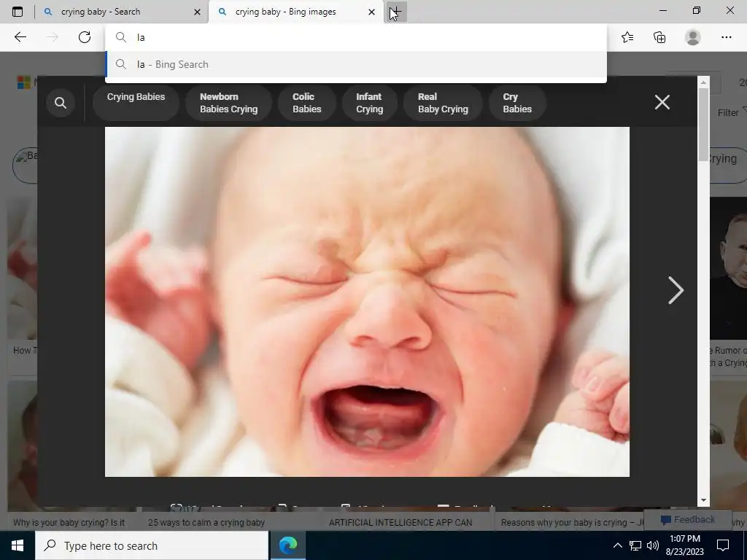The width and height of the screenshot is (747, 560).
Task: Go back using the back arrow
Action: (x=20, y=37)
